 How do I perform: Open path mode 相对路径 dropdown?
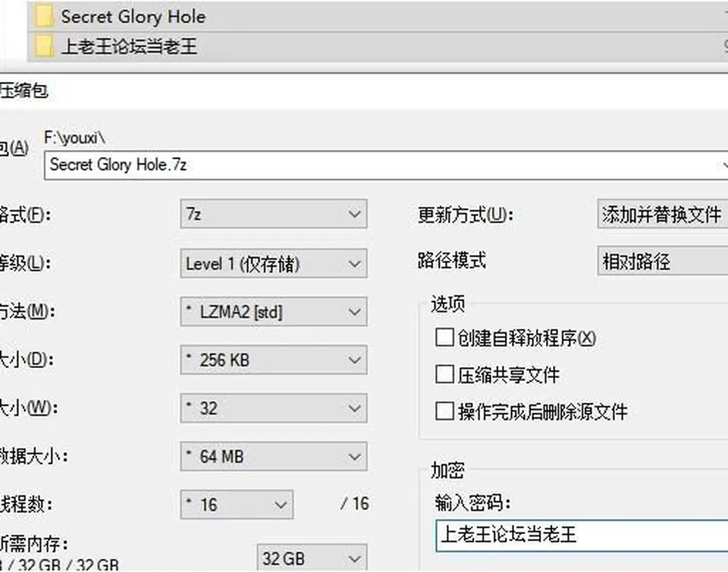coord(663,261)
